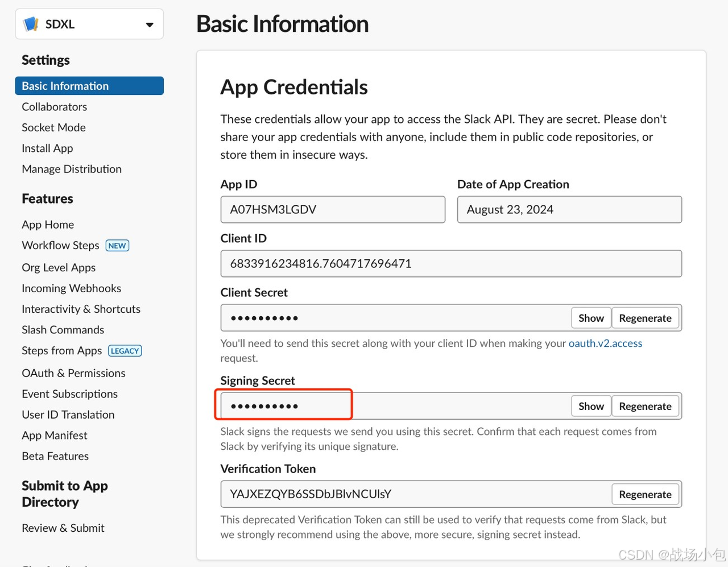
Task: Show the Client Secret value
Action: pyautogui.click(x=591, y=318)
